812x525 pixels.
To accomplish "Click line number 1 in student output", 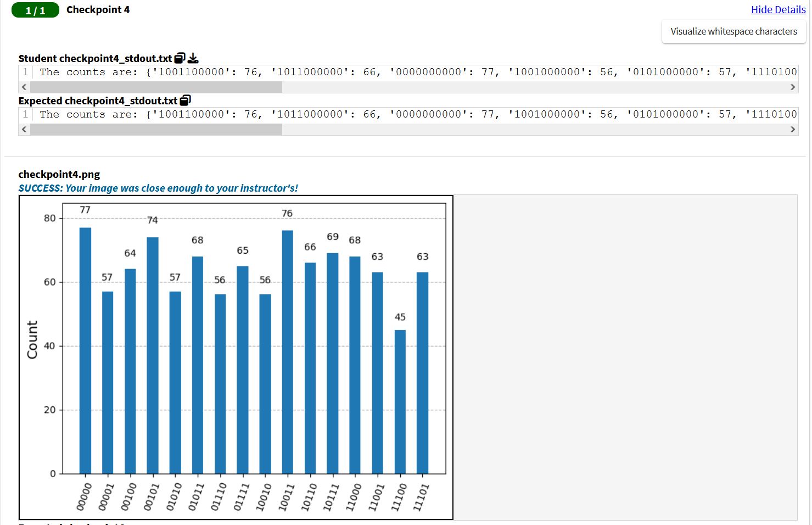I will [25, 72].
